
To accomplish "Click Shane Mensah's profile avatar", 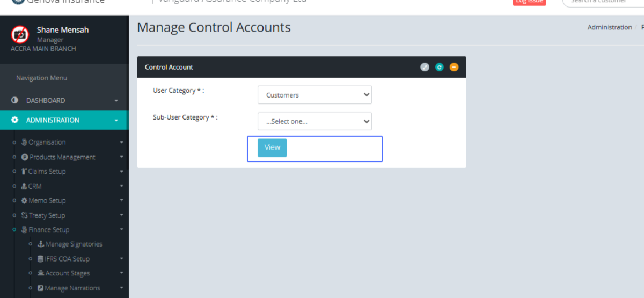I will pyautogui.click(x=20, y=34).
